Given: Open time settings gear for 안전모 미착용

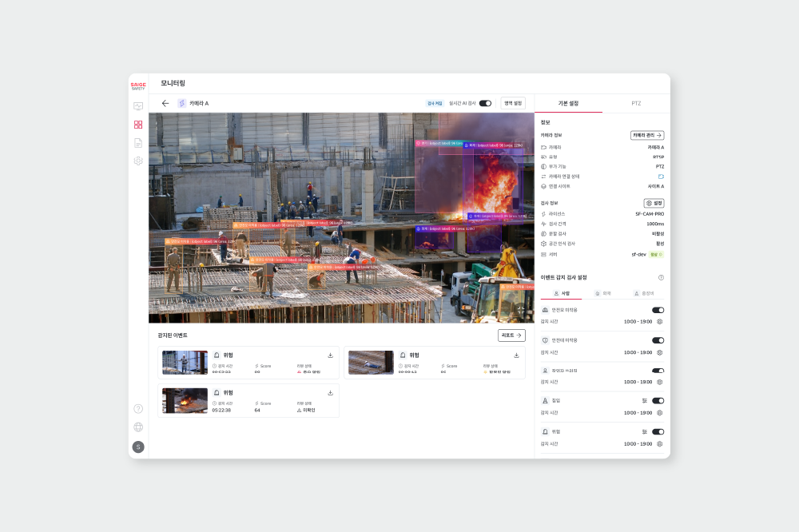Looking at the screenshot, I should pyautogui.click(x=660, y=322).
